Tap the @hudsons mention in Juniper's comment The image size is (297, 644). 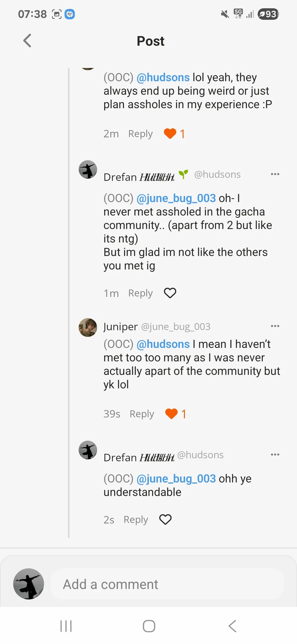coord(163,344)
